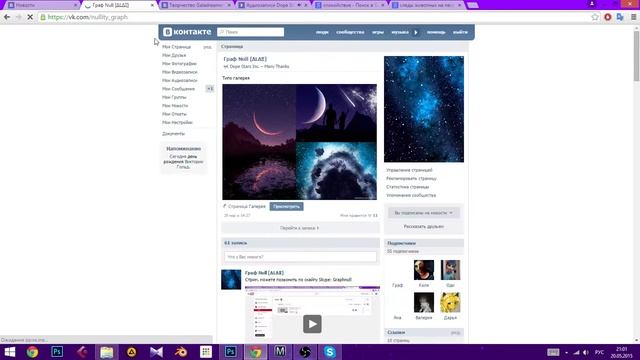Open 'Мои Настройки' in left sidebar
Viewport: 640px width, 360px height.
point(177,122)
